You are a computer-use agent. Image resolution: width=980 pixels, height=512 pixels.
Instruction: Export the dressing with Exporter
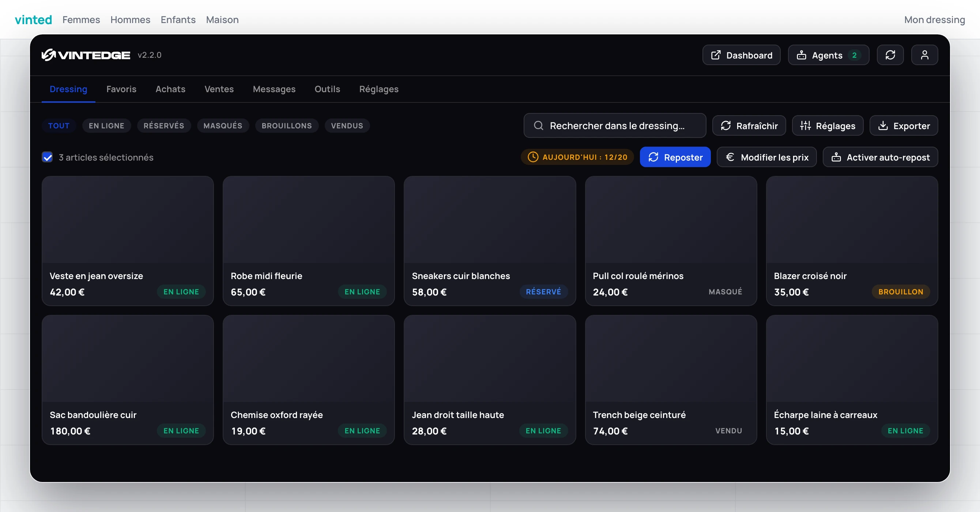(904, 125)
